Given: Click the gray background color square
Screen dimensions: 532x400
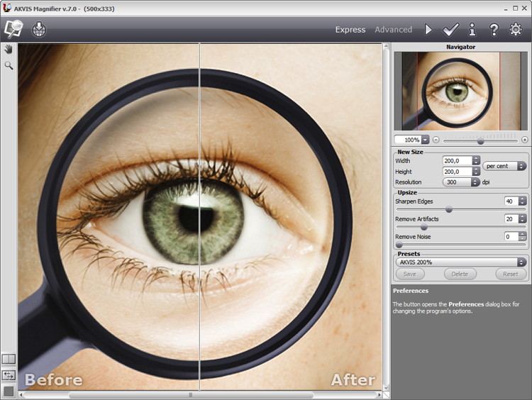Looking at the screenshot, I should click(x=9, y=391).
